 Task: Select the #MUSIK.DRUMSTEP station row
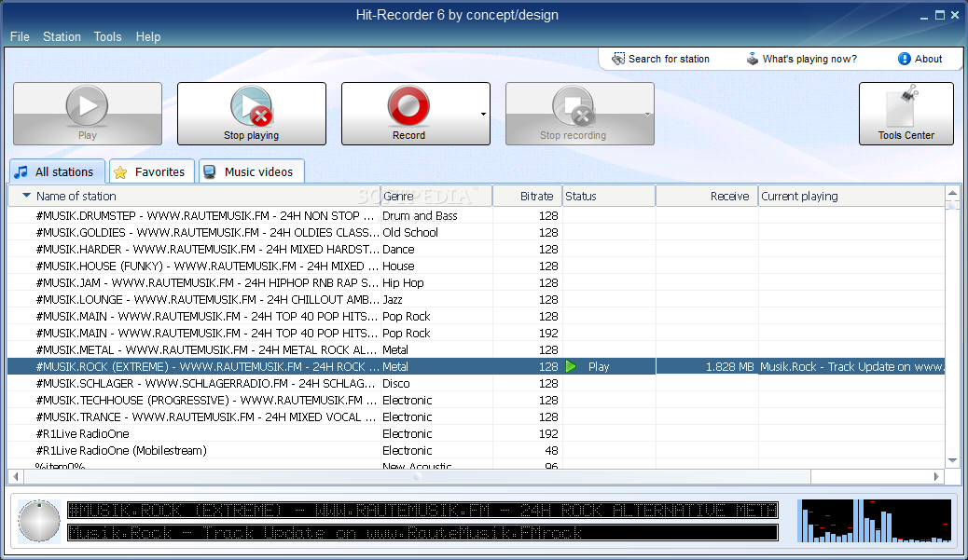[x=476, y=216]
